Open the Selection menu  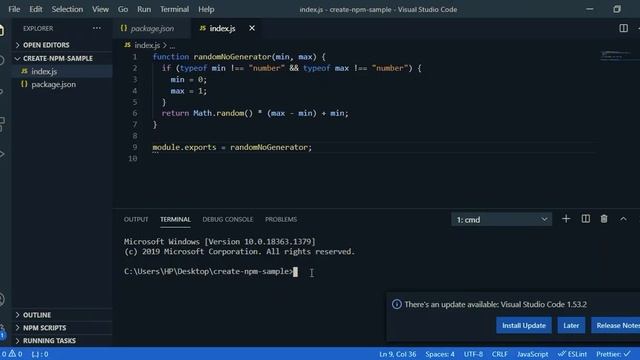tap(67, 9)
